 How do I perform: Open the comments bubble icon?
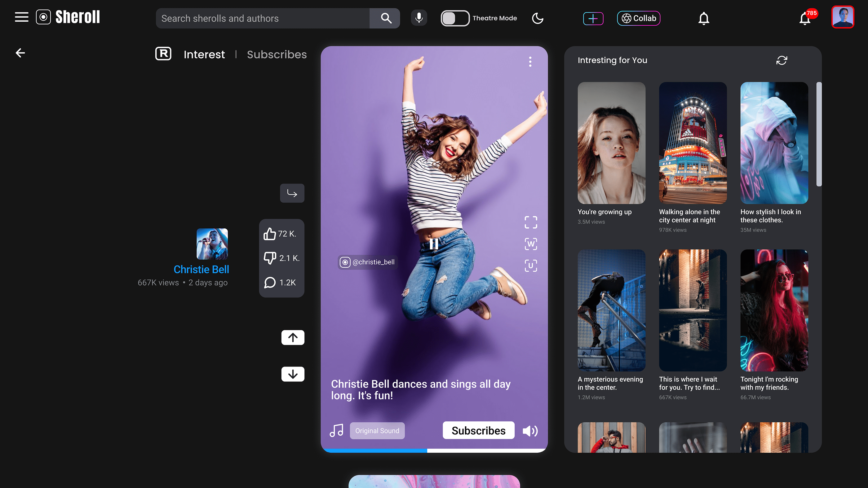[270, 283]
